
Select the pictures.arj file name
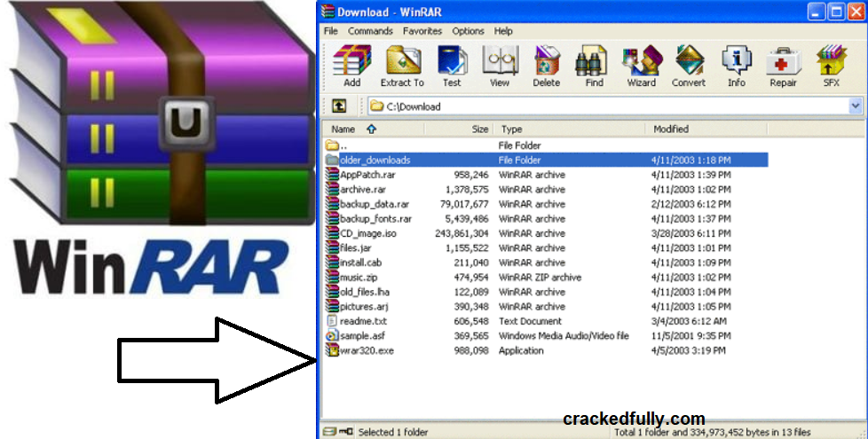tap(364, 306)
